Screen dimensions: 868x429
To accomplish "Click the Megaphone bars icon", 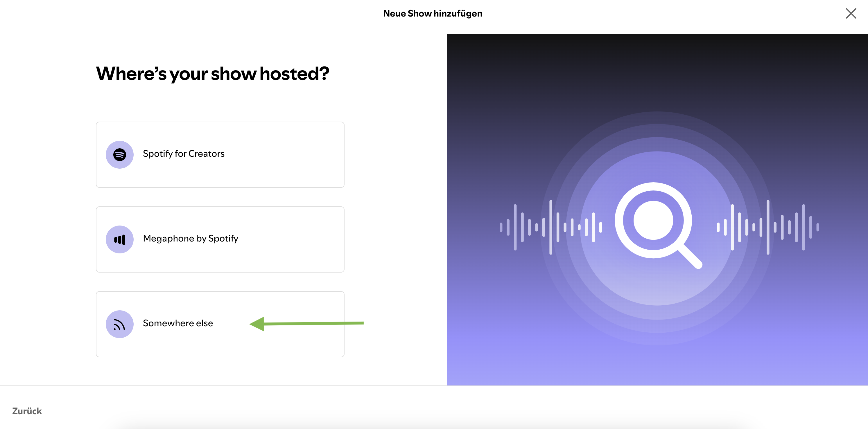I will pos(120,239).
